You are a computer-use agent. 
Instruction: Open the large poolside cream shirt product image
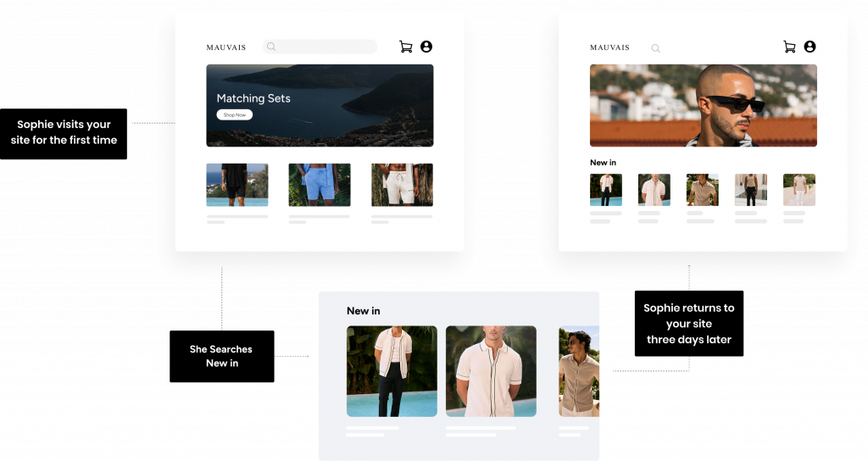(x=392, y=371)
